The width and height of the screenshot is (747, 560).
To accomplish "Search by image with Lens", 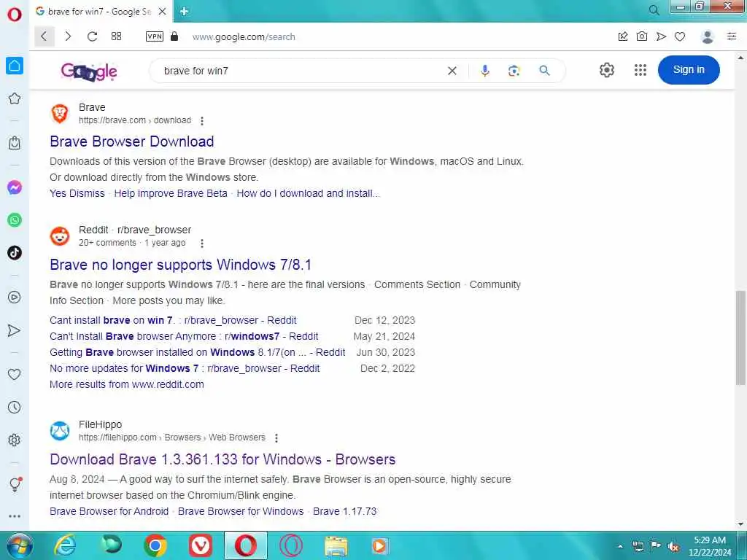I will 514,71.
